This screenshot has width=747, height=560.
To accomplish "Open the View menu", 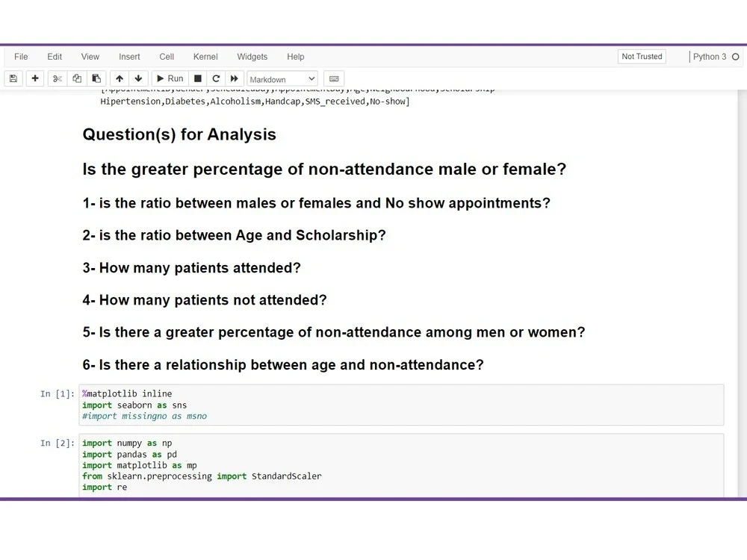I will click(90, 57).
